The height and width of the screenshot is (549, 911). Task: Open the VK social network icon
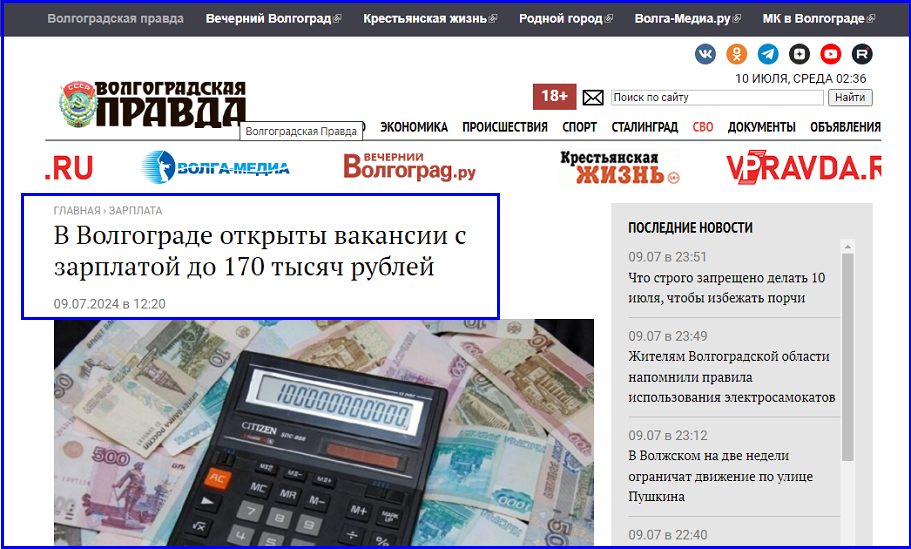(705, 54)
